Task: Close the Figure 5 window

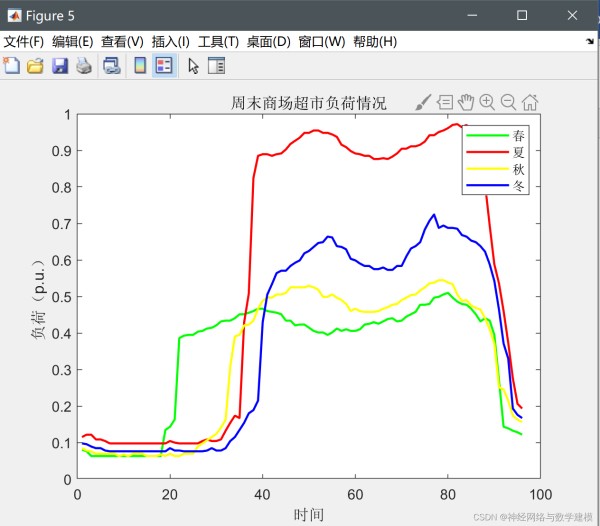Action: (572, 15)
